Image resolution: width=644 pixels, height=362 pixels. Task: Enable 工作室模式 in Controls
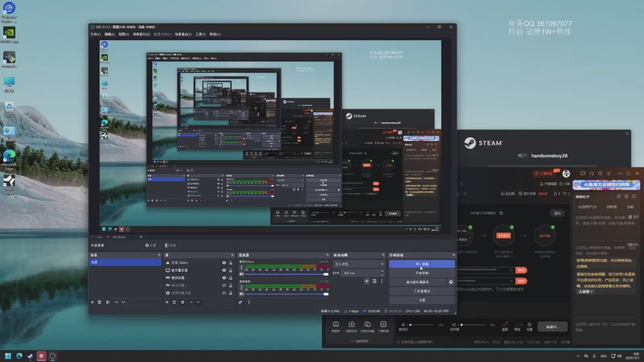[422, 291]
